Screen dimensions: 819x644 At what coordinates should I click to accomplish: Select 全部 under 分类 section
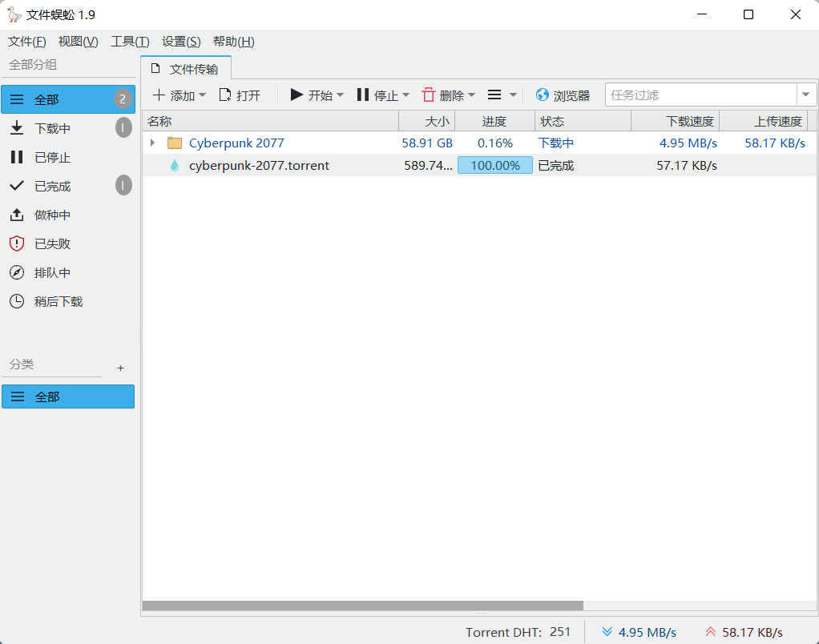coord(68,396)
